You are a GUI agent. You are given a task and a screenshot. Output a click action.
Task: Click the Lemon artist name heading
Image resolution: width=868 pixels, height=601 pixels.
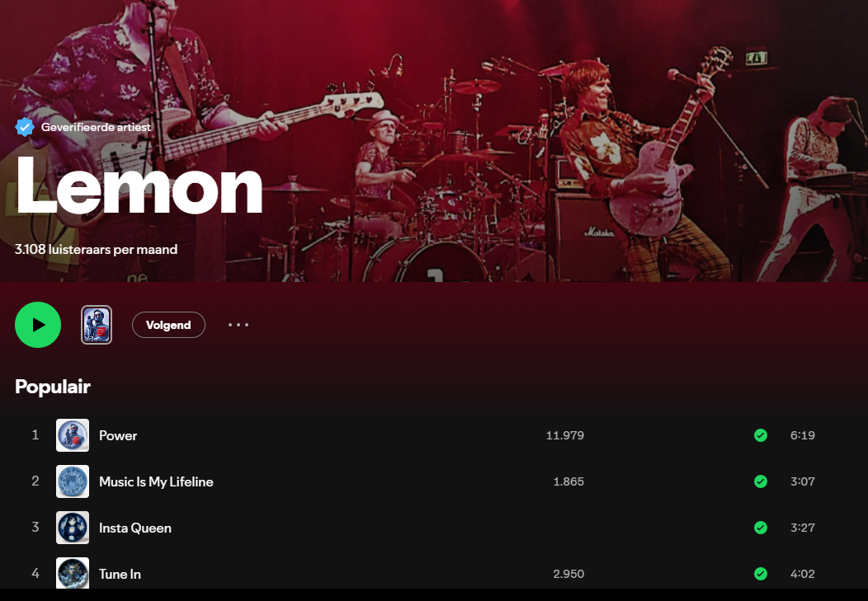tap(139, 186)
